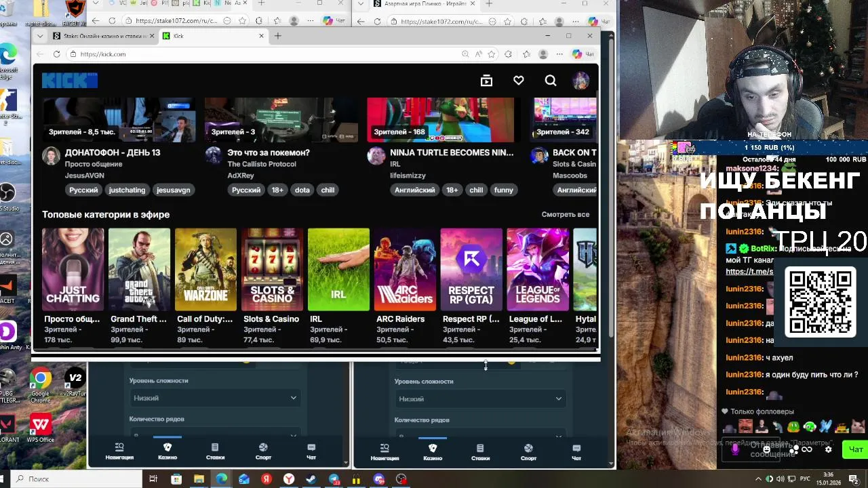This screenshot has width=868, height=488.
Task: Click the heart following icon in Kick header
Action: (518, 81)
